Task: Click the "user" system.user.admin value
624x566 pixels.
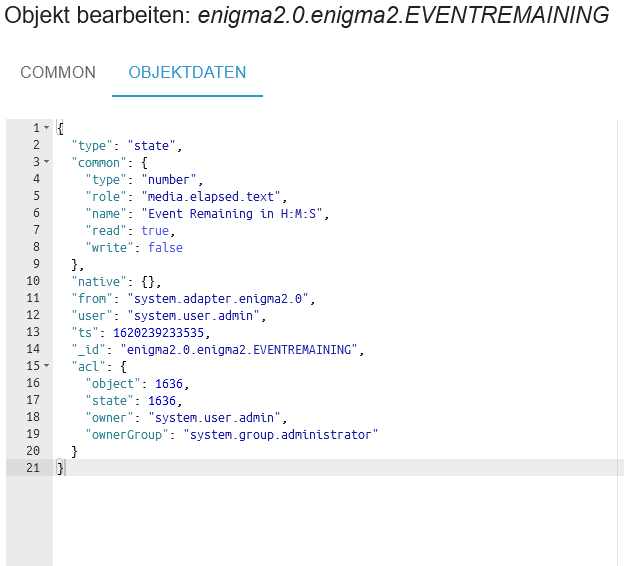Action: tap(194, 316)
